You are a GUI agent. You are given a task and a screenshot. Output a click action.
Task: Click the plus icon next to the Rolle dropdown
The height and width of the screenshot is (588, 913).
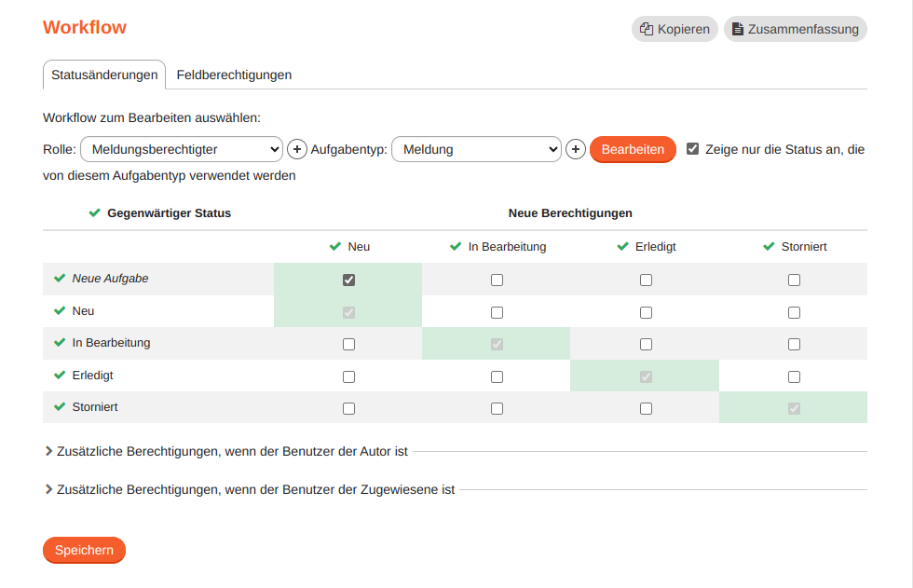(295, 149)
